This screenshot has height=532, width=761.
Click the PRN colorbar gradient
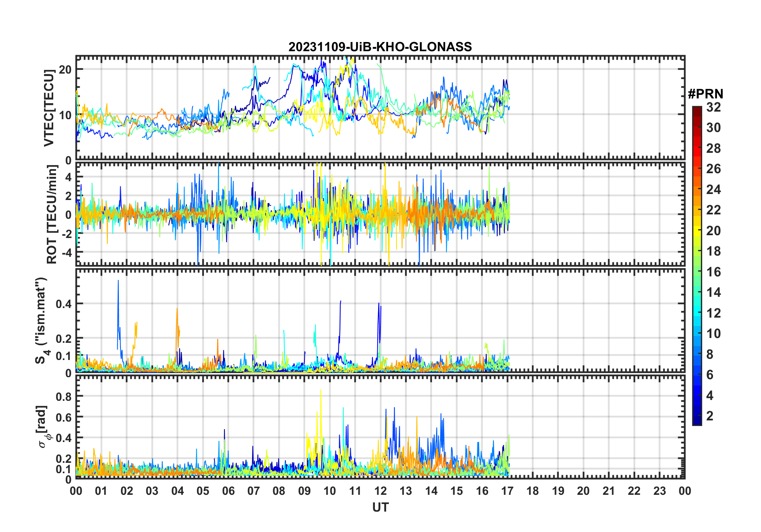point(697,266)
